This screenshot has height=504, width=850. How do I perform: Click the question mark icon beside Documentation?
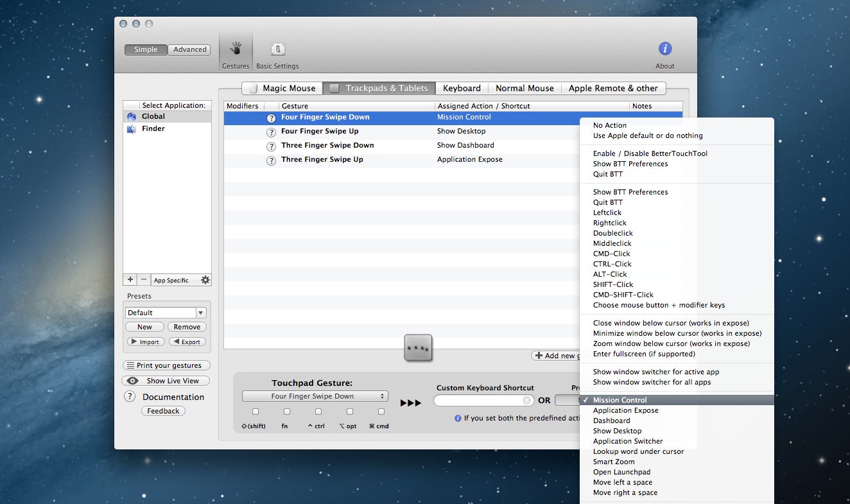click(129, 397)
